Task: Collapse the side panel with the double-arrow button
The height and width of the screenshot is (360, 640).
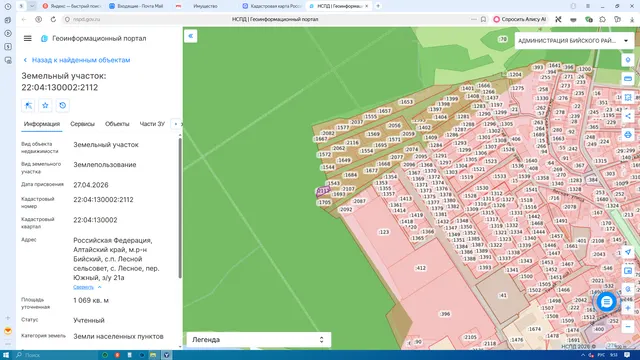Action: click(x=191, y=36)
